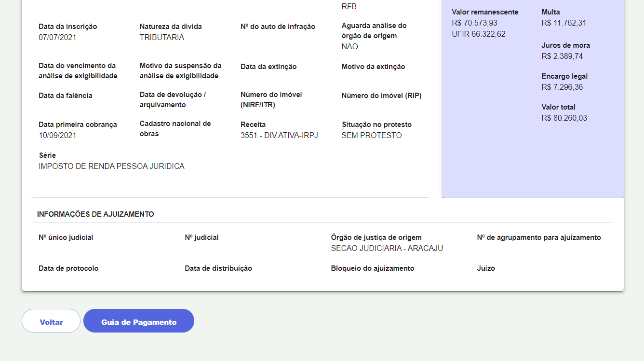Select the Receita code 3551 - DIV.ATIVA-IRPJ
644x361 pixels.
tap(279, 136)
